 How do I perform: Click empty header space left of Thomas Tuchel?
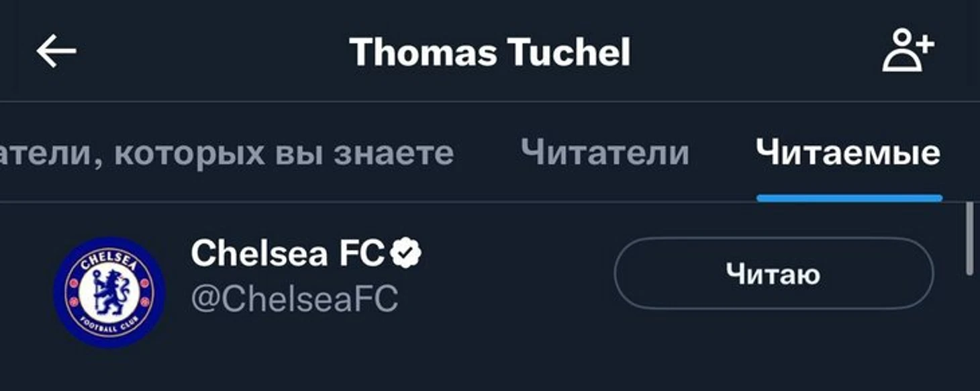(x=215, y=52)
